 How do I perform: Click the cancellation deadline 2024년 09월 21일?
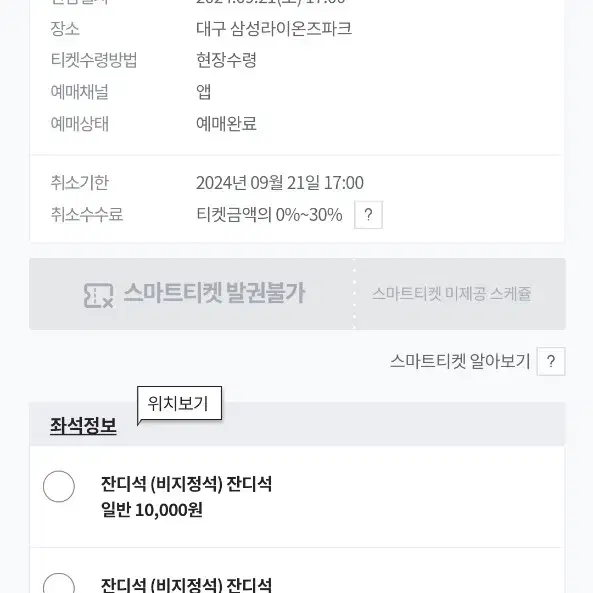[258, 183]
